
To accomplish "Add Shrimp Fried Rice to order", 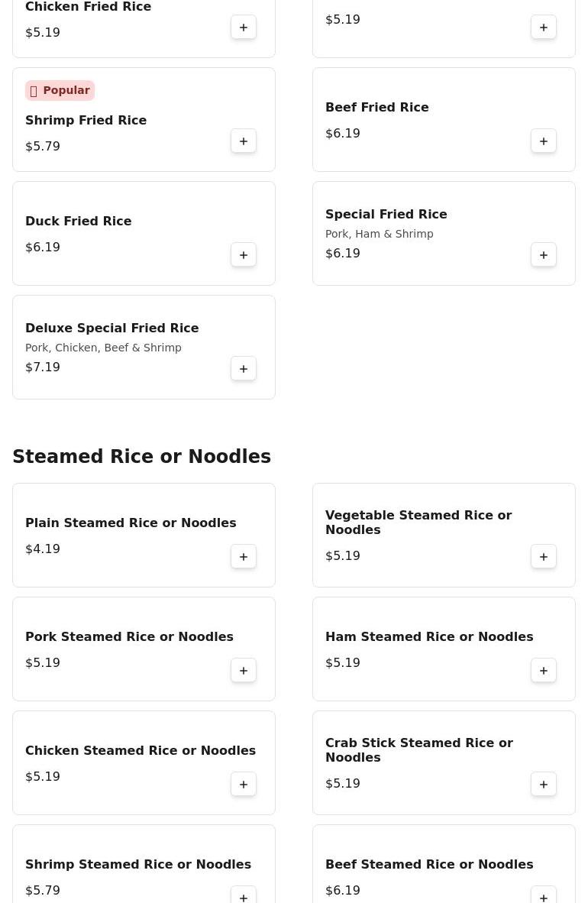I will (244, 141).
